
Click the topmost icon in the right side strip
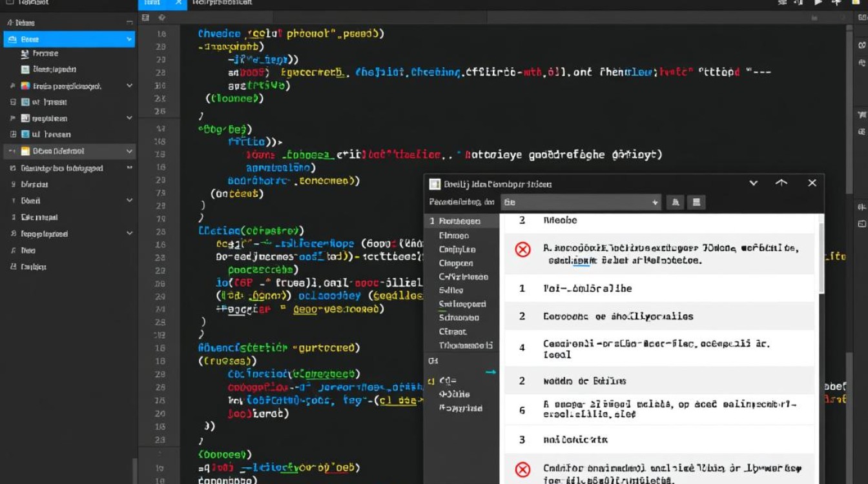pos(862,45)
